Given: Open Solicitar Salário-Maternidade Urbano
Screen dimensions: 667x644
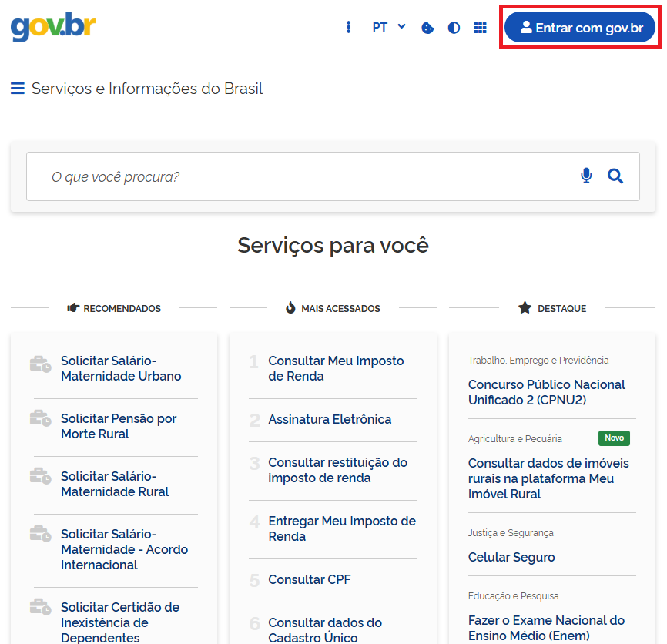Looking at the screenshot, I should 121,369.
